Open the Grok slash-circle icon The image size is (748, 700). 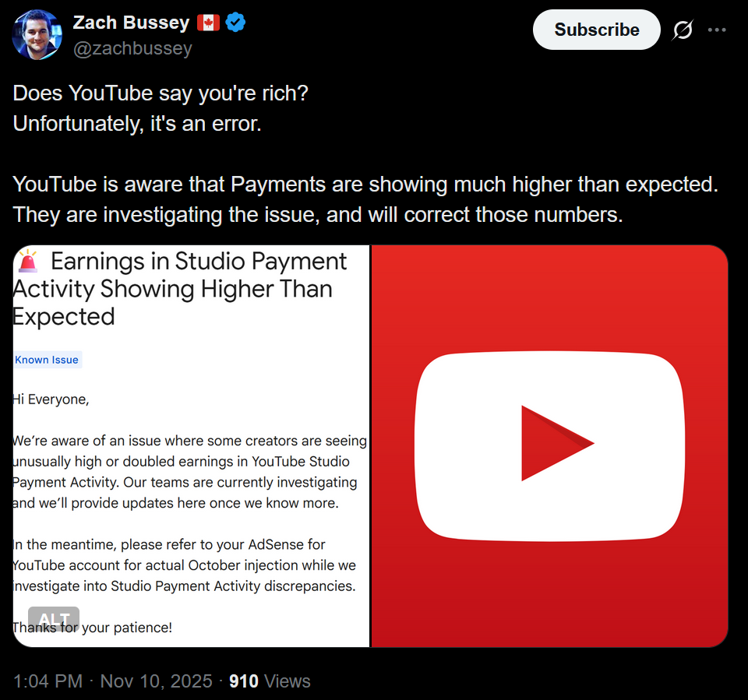(x=683, y=30)
